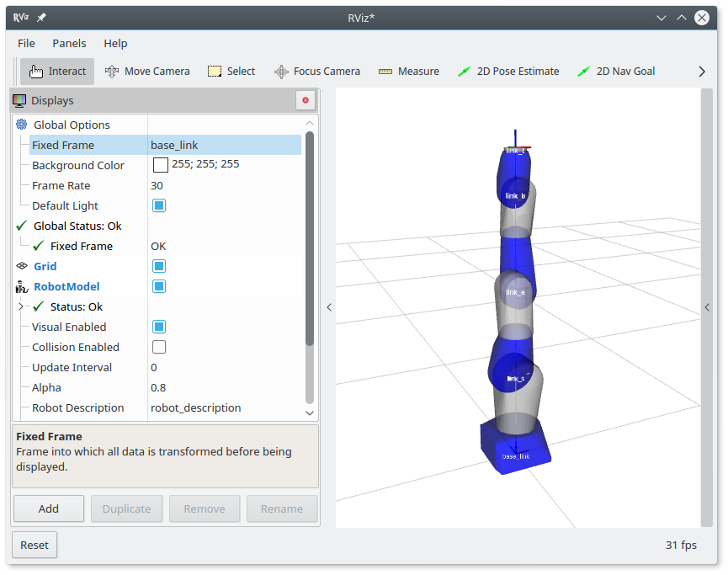
Task: Click the Focus Camera tool
Action: 317,72
